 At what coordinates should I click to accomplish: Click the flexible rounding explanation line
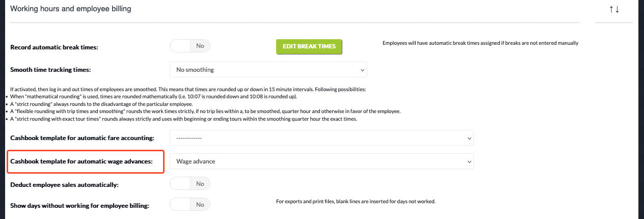click(x=205, y=111)
